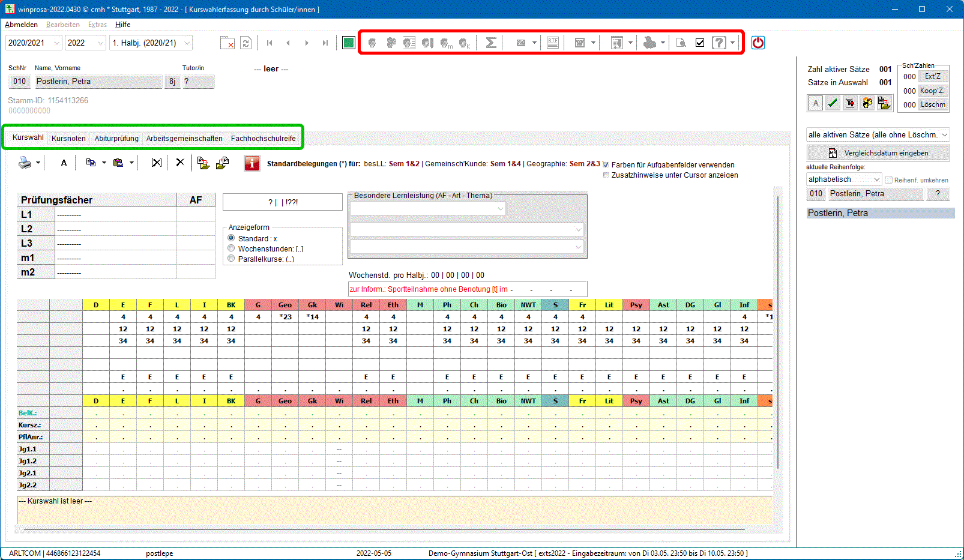
Task: Open the Hilfe menu
Action: (122, 25)
